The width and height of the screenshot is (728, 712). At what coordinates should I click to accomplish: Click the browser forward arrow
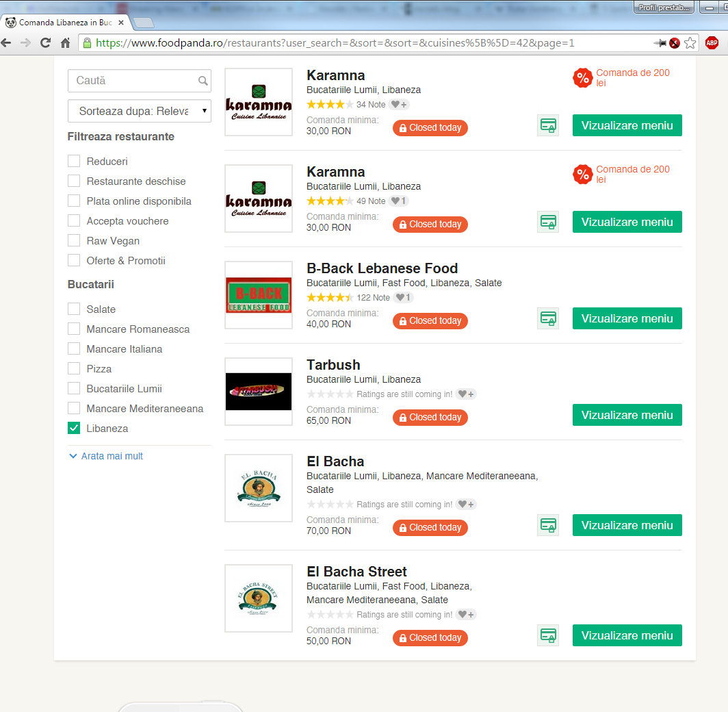coord(25,43)
